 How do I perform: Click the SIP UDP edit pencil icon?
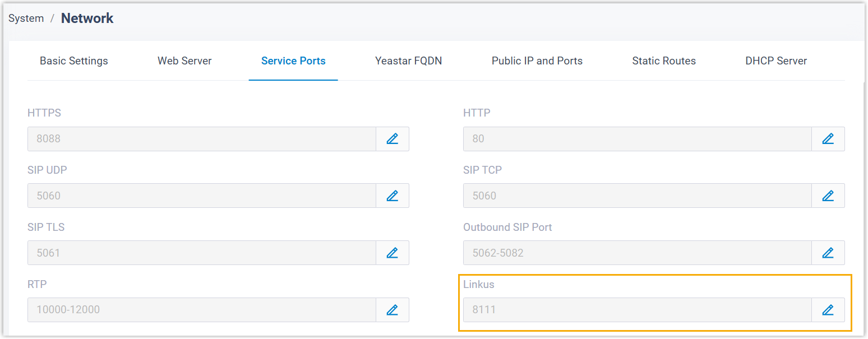392,196
